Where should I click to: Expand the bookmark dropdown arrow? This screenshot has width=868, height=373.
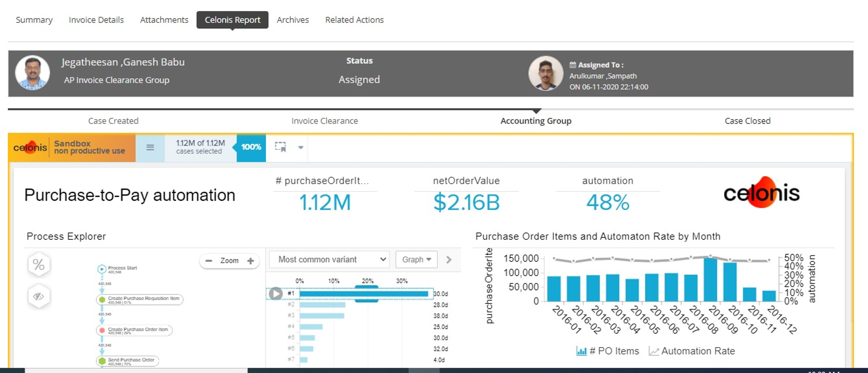301,147
